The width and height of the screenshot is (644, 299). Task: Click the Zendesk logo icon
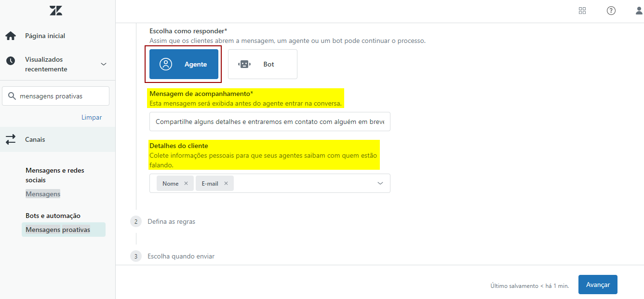[56, 11]
